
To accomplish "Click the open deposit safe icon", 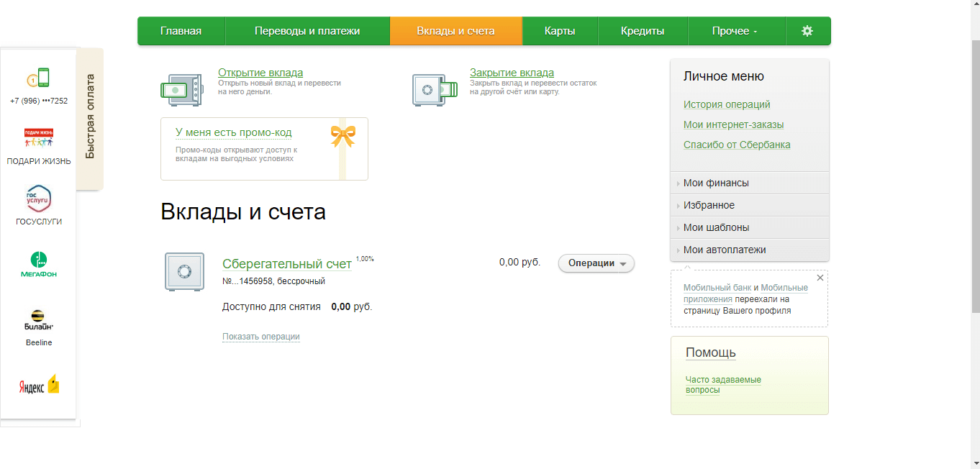I will [x=181, y=90].
